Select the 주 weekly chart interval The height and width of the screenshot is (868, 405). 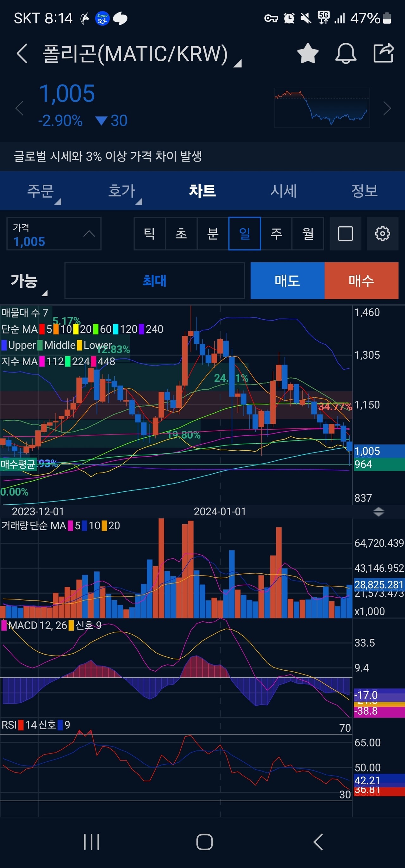276,233
